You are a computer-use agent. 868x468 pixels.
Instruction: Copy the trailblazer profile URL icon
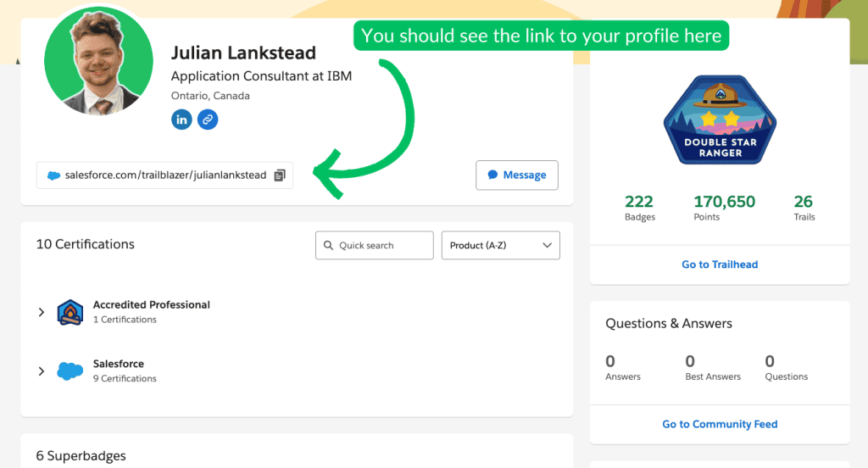click(x=281, y=175)
